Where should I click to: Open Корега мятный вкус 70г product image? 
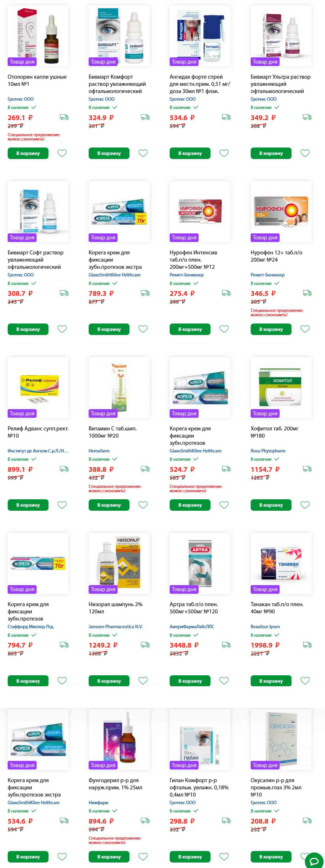click(119, 212)
